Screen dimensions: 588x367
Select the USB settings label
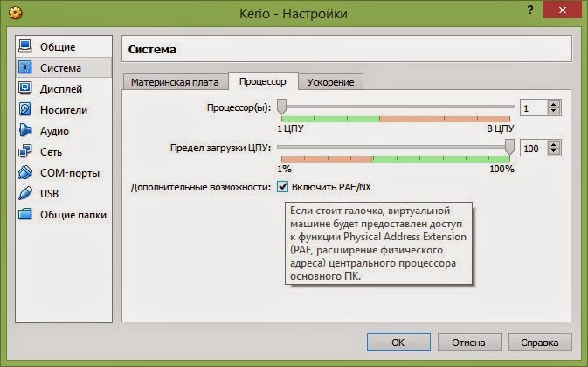click(x=49, y=194)
